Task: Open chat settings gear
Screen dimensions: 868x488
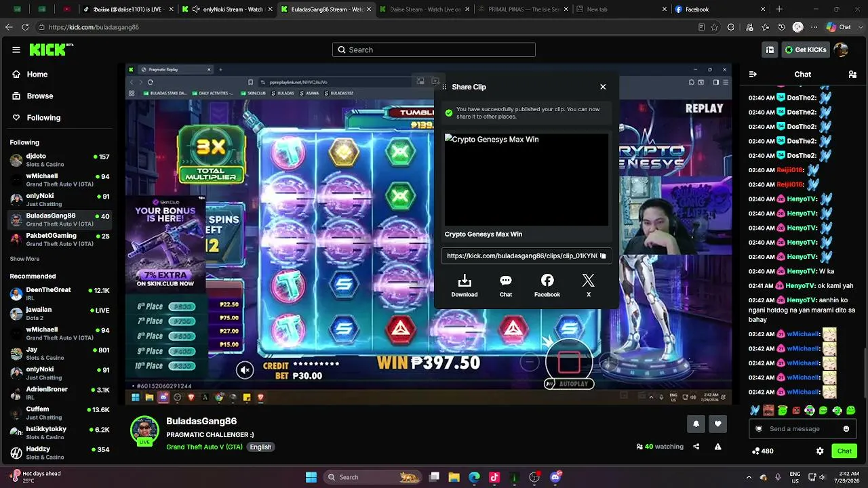Action: pos(820,451)
